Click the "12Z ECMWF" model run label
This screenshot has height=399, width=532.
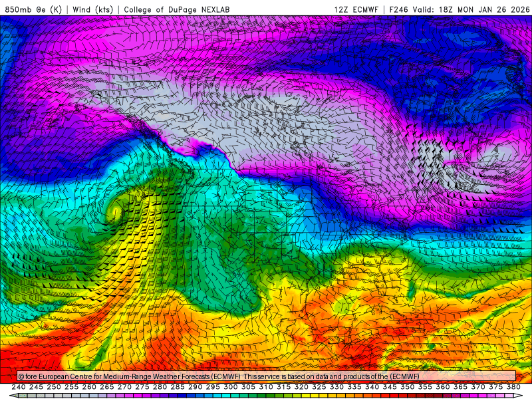coord(356,9)
